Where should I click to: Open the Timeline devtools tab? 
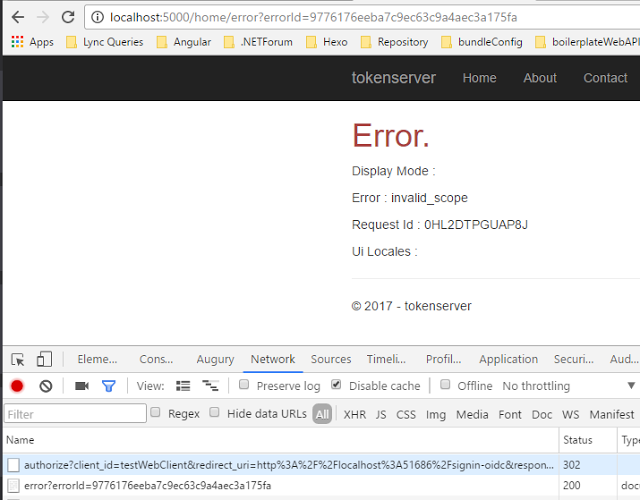click(386, 359)
